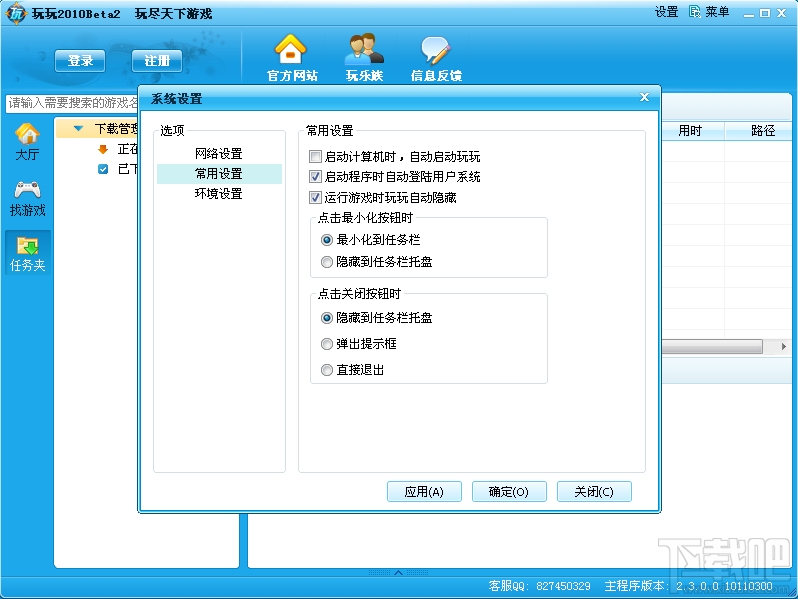Choose 直接退出 radio option

pyautogui.click(x=327, y=370)
